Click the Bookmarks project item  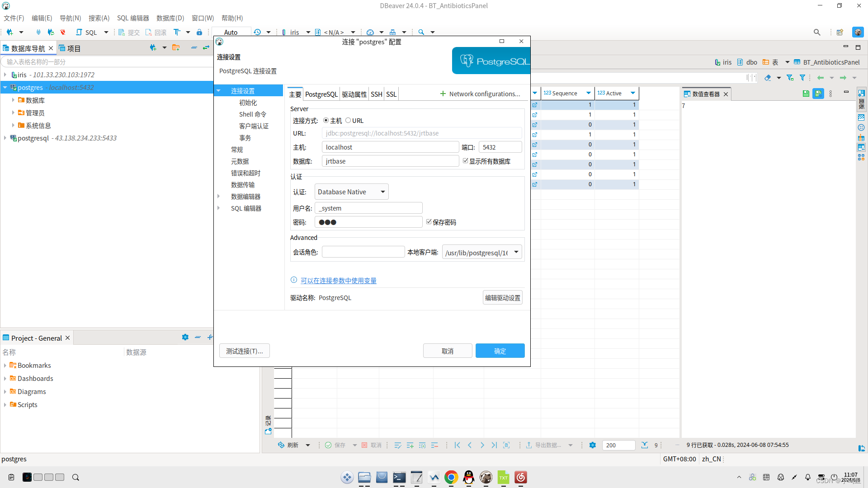34,366
